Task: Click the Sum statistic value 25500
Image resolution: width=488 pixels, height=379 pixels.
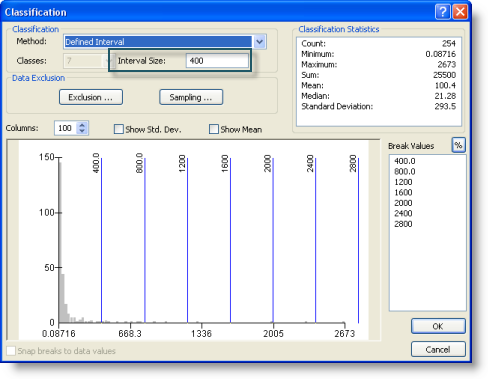Action: click(445, 75)
